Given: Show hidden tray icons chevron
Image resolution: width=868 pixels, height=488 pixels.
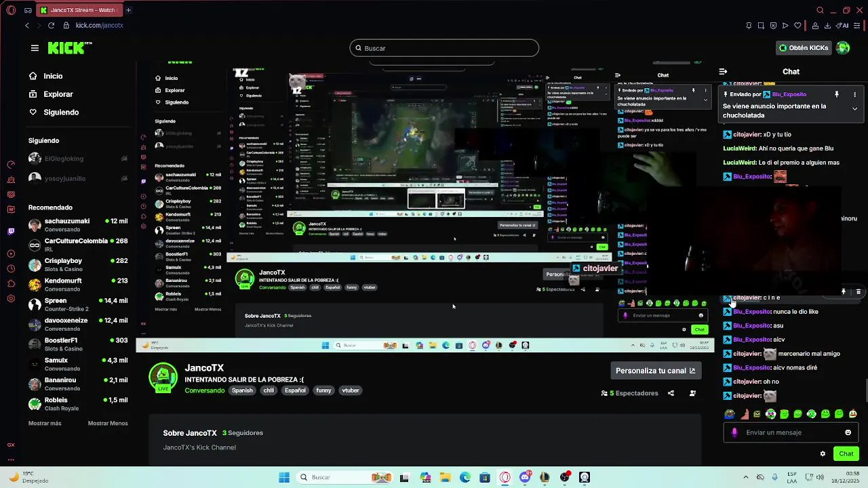Looking at the screenshot, I should tap(745, 477).
